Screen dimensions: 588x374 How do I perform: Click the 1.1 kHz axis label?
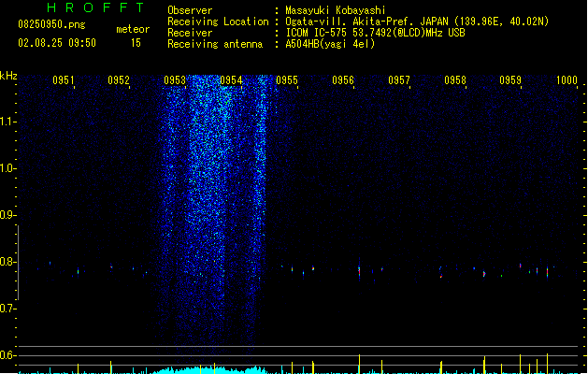coord(7,122)
